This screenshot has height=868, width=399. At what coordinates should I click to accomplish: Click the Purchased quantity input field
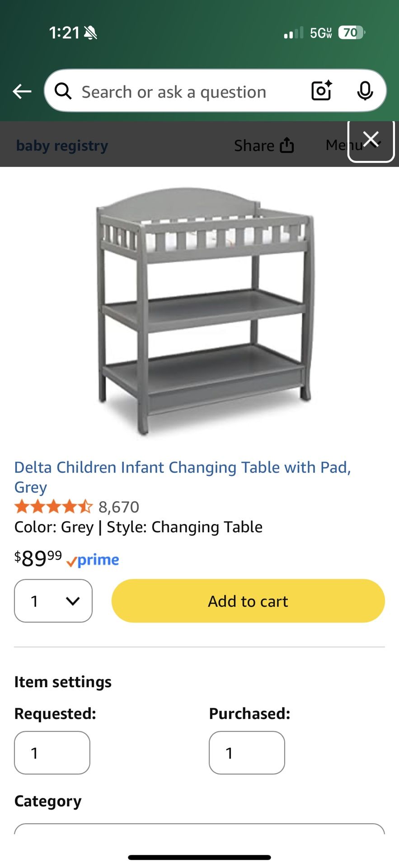(247, 753)
